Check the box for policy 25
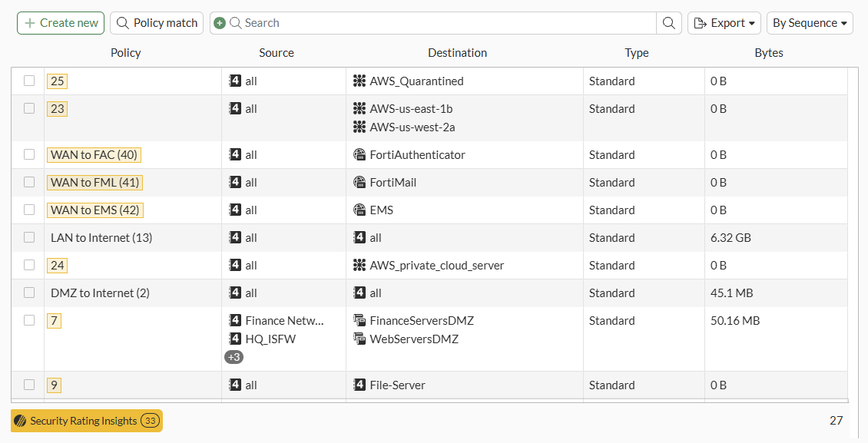 coord(29,81)
